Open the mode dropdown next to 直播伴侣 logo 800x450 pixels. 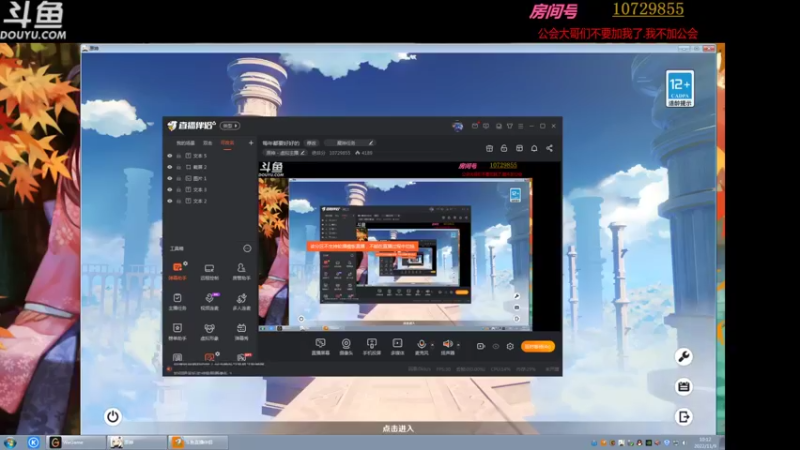point(230,126)
